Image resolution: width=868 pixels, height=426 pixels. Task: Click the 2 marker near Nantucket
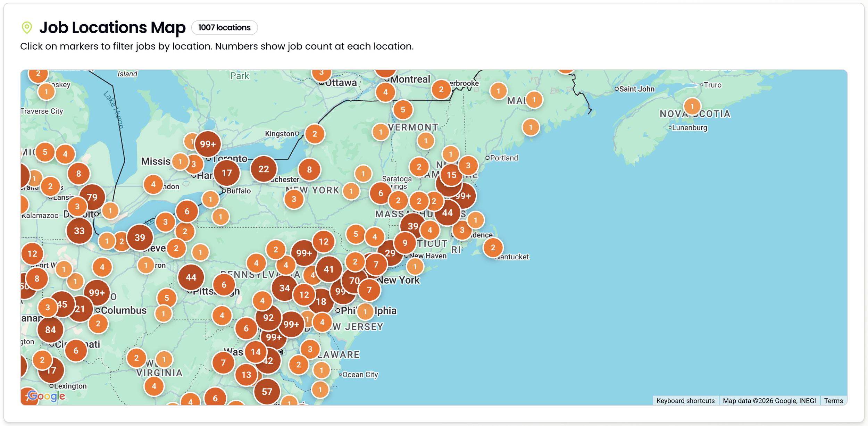click(x=493, y=247)
